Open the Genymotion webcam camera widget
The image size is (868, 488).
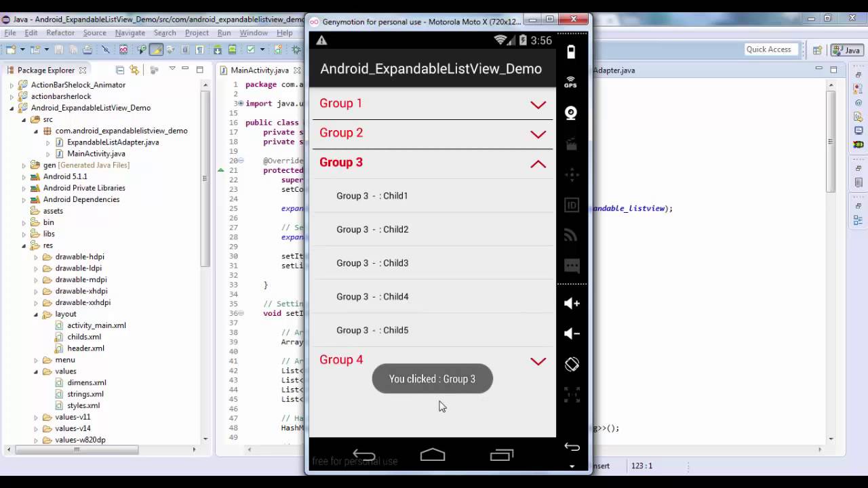tap(571, 113)
